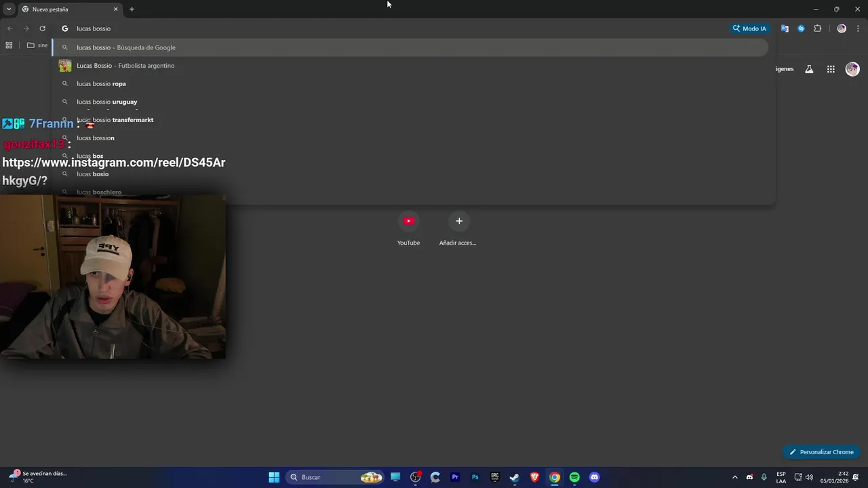Screen dimensions: 868x488
Task: Open a new tab with plus button
Action: coord(132,9)
